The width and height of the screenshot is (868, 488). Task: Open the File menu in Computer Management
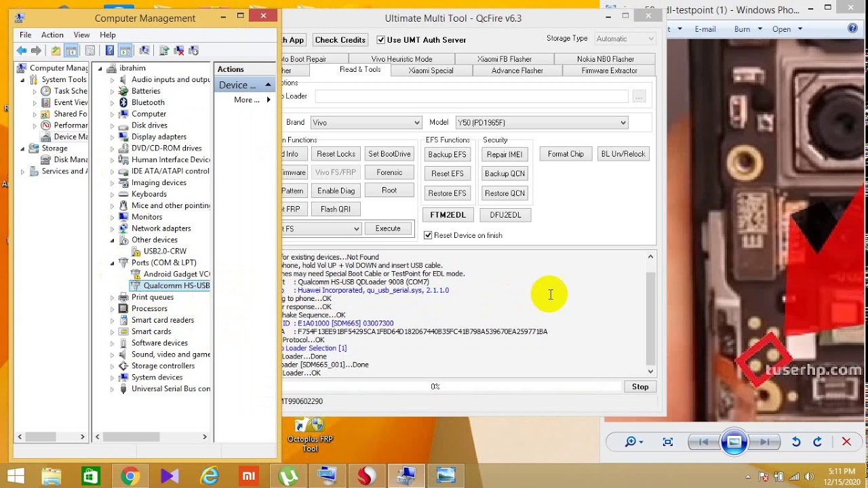25,35
